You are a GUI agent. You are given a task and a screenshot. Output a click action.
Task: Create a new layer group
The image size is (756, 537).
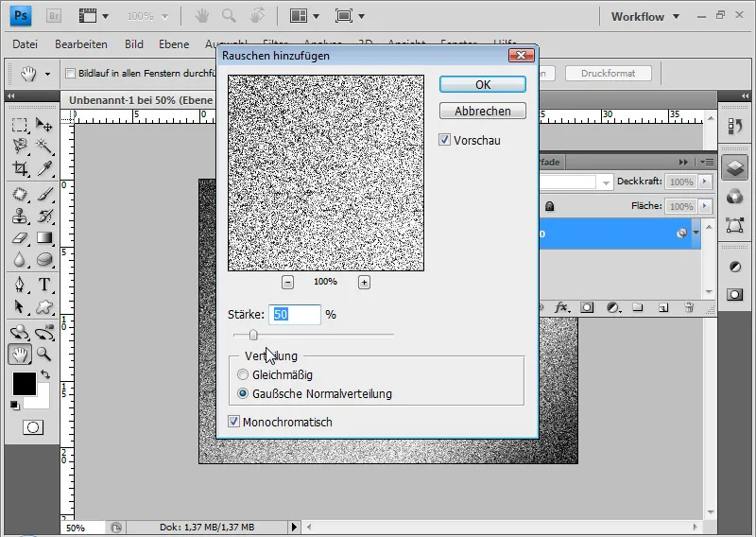[638, 307]
